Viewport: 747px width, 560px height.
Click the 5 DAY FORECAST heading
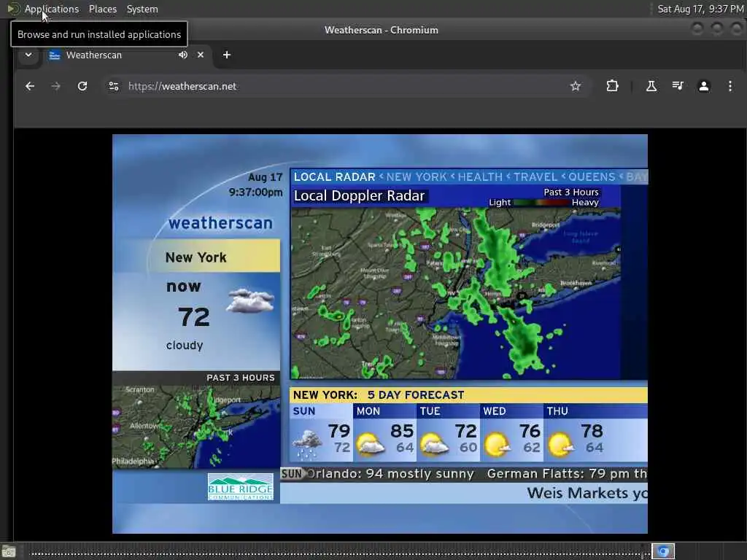[415, 394]
